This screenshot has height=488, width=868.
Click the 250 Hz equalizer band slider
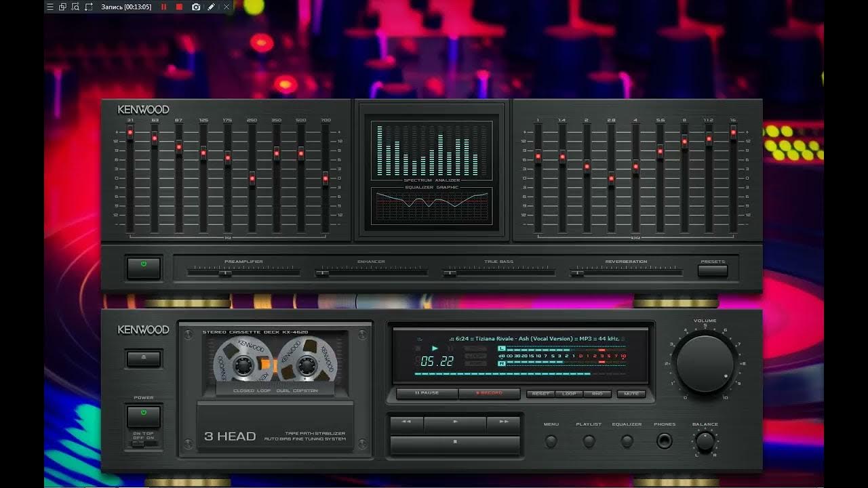coord(252,178)
